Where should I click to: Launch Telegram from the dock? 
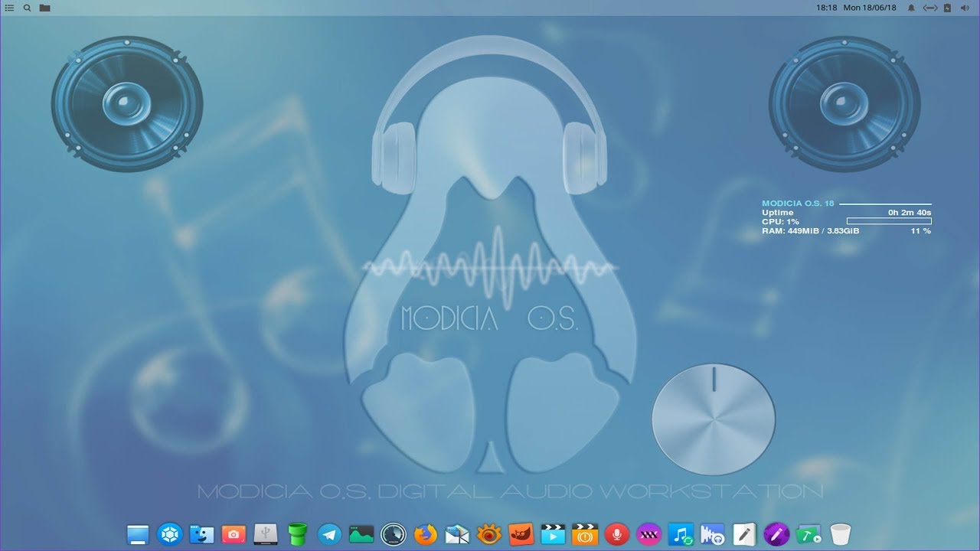point(329,534)
